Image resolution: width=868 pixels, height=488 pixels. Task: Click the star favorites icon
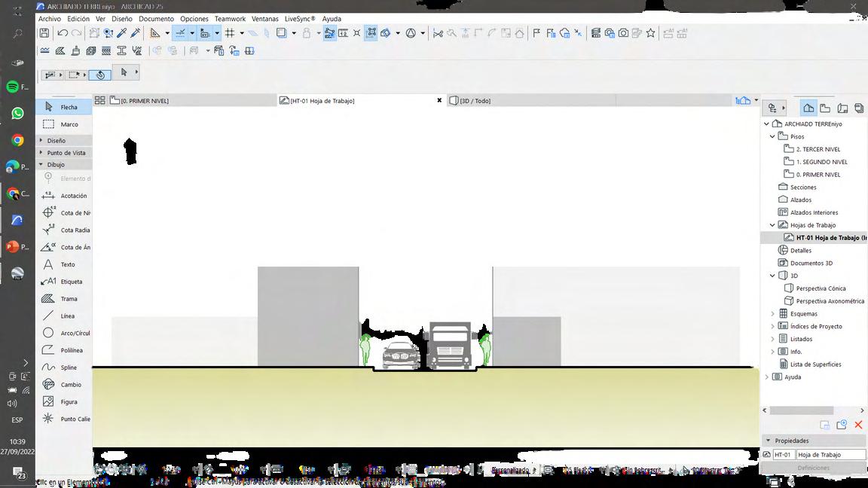pyautogui.click(x=650, y=33)
